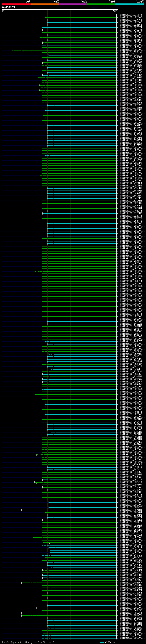Choose the UniRef100_B4IW90 hit label
This screenshot has width=146, height=644.
131,196
